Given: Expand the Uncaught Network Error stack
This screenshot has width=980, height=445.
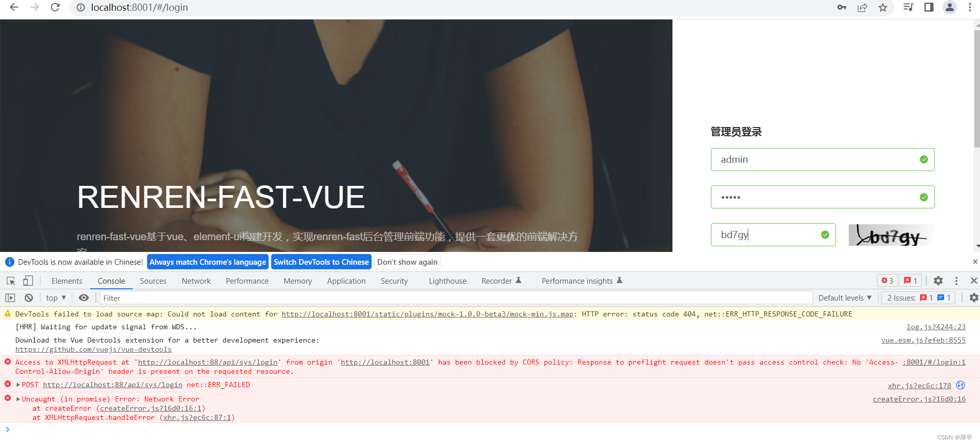Looking at the screenshot, I should (18, 399).
